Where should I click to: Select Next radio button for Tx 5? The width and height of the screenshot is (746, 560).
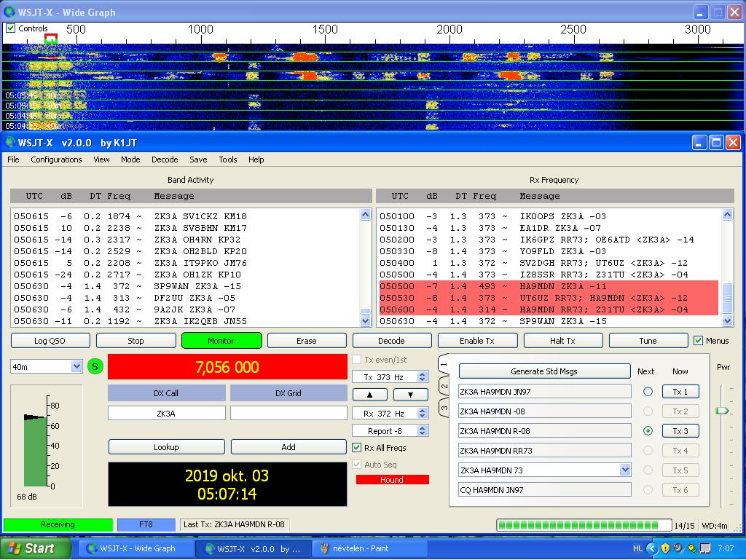point(648,470)
